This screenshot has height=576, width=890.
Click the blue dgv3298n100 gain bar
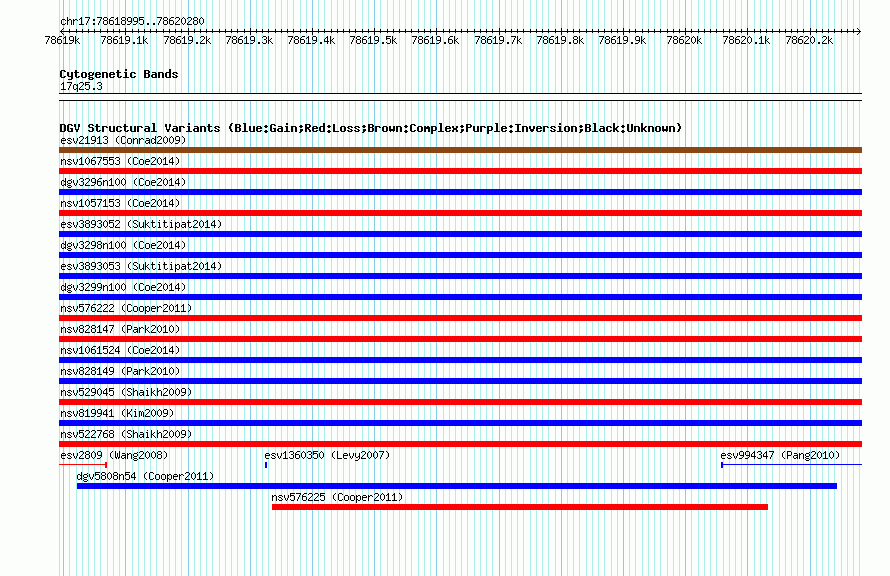click(x=460, y=255)
